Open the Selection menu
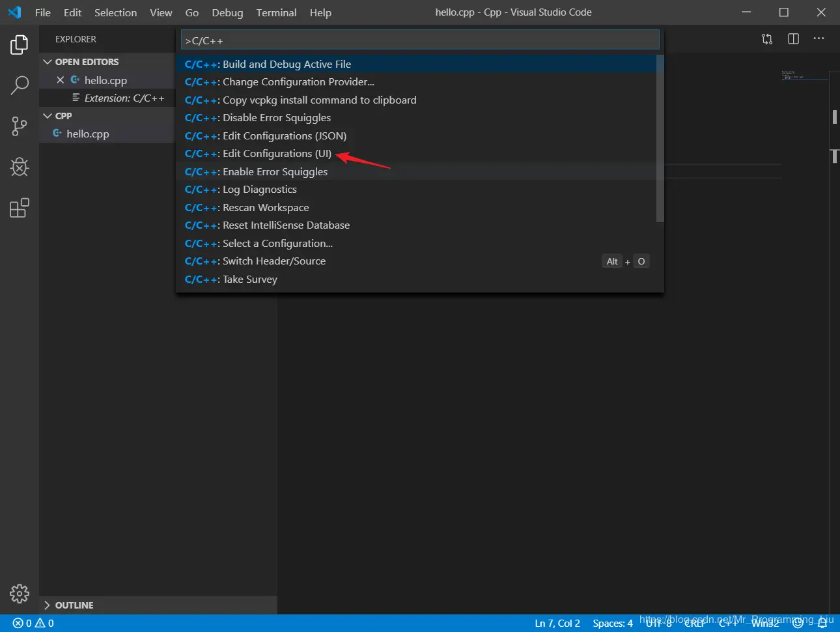The image size is (840, 632). coord(115,12)
